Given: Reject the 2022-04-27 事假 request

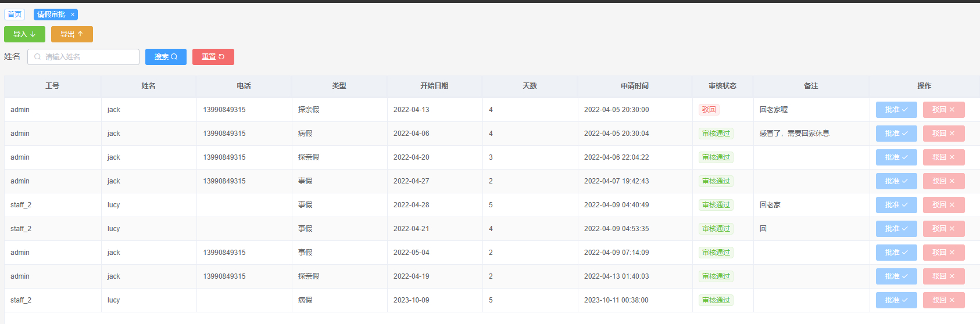Looking at the screenshot, I should (943, 181).
